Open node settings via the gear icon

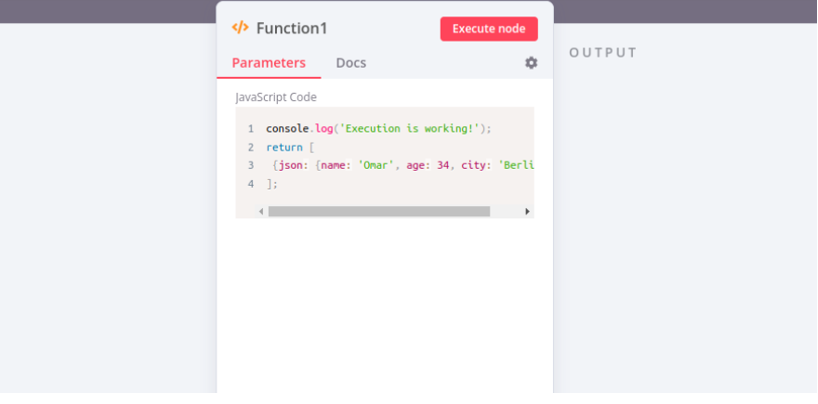tap(531, 63)
